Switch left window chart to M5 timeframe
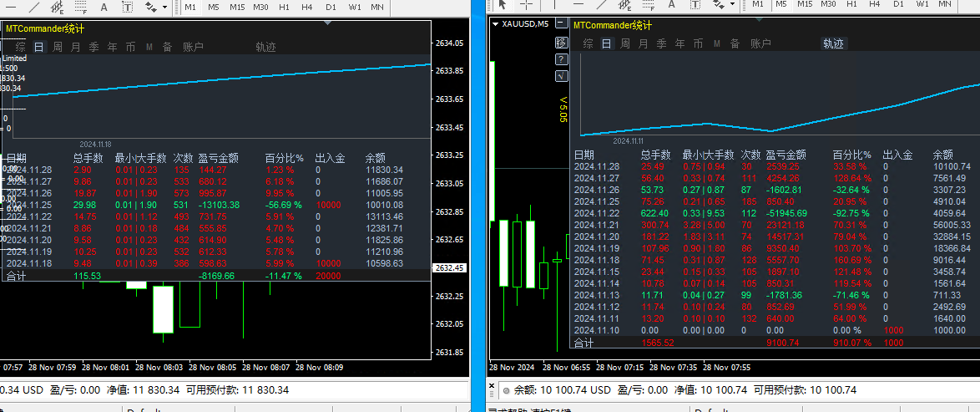The width and height of the screenshot is (980, 412). pyautogui.click(x=214, y=7)
